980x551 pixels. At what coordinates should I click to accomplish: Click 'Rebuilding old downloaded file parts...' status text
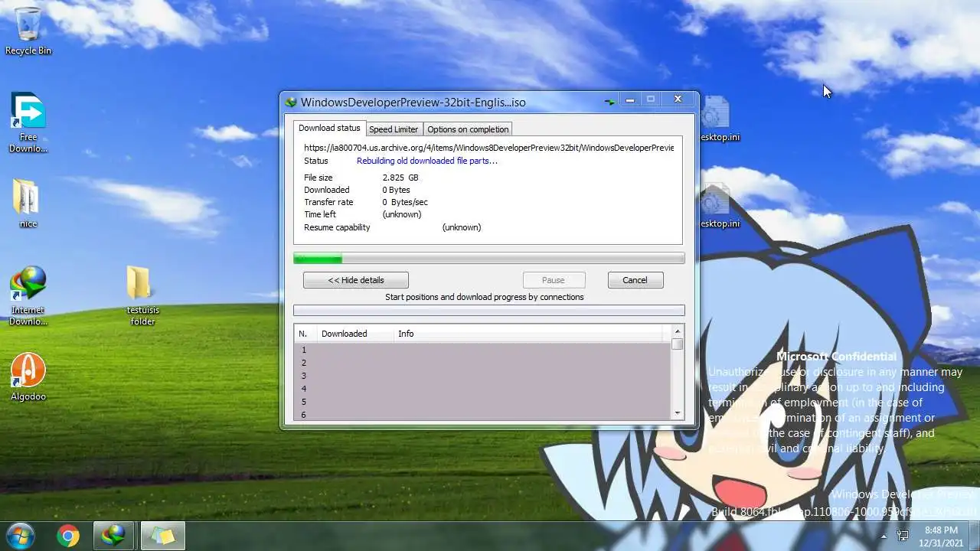[427, 161]
